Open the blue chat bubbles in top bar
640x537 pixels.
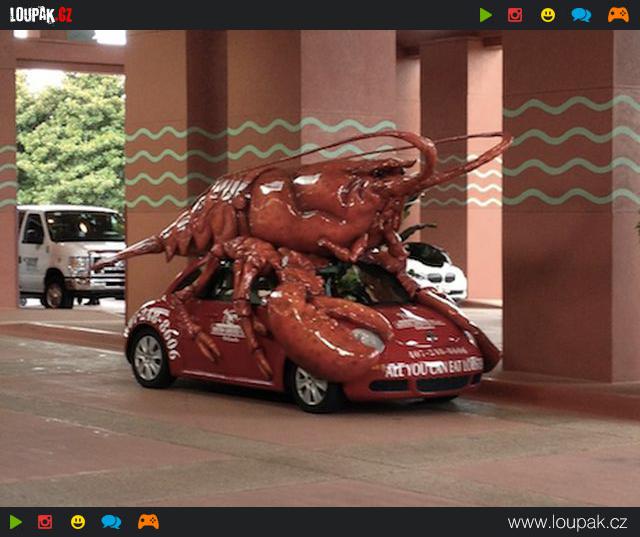pos(581,15)
